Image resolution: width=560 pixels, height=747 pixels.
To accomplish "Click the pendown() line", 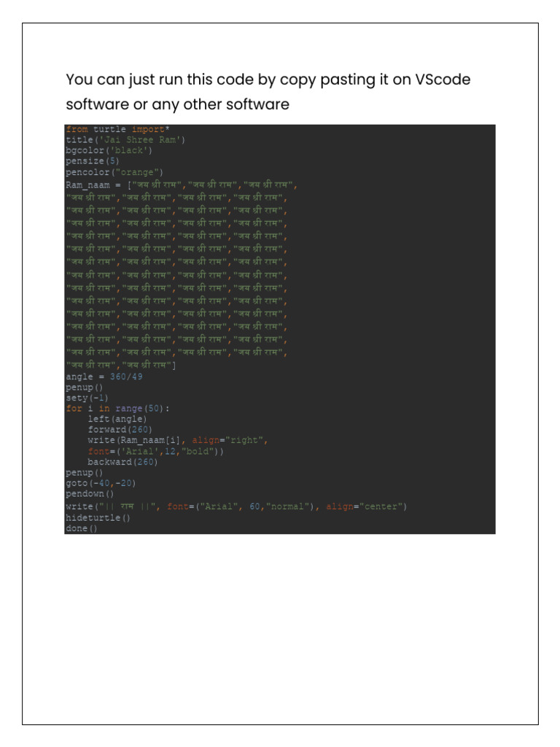I will click(x=90, y=494).
